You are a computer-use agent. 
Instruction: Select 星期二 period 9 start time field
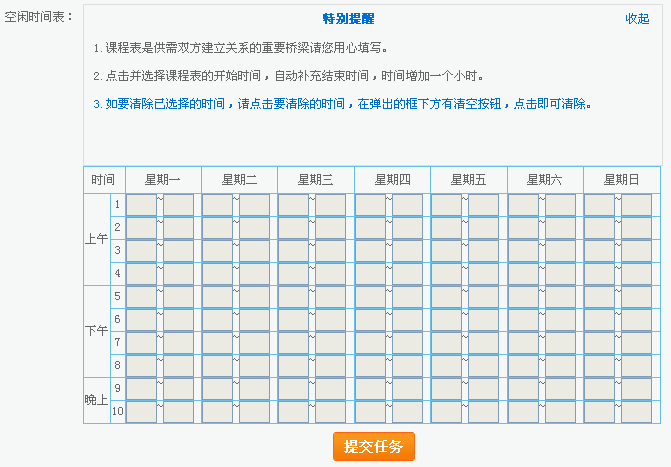[217, 389]
